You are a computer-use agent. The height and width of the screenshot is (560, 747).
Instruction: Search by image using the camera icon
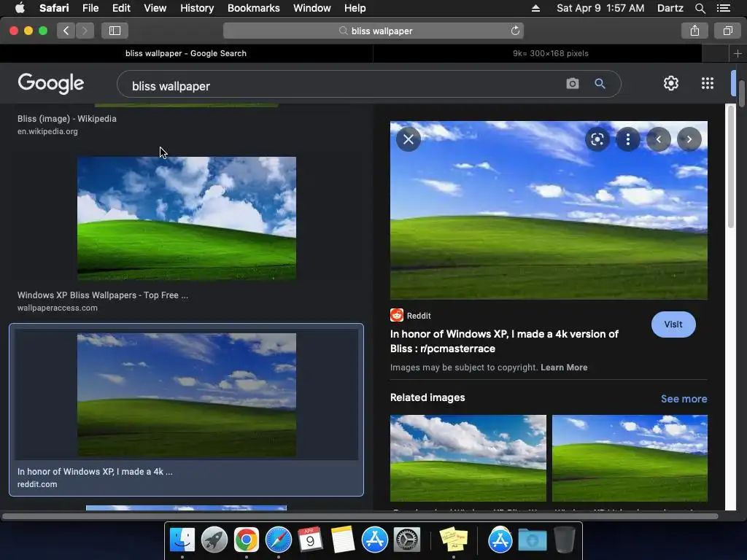point(572,84)
